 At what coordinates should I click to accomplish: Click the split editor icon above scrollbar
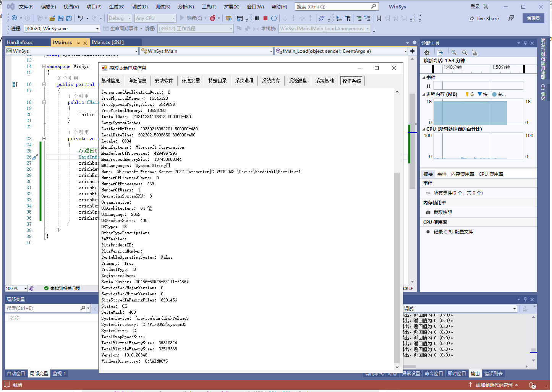[x=412, y=51]
